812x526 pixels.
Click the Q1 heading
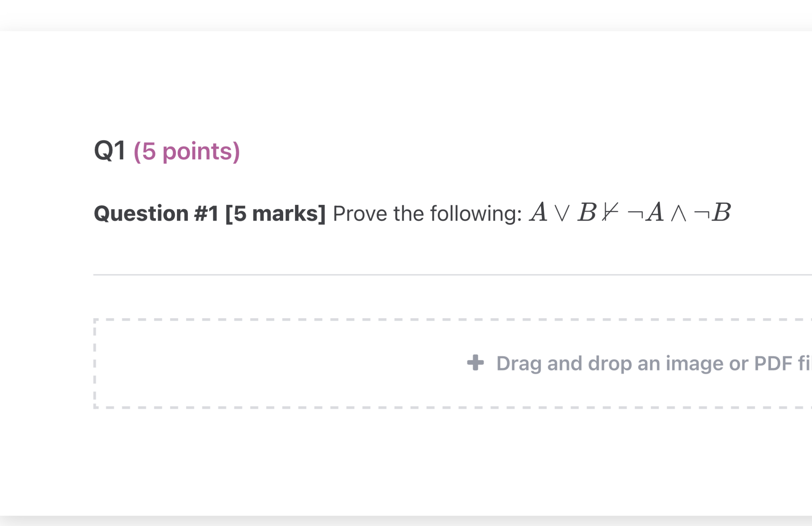(109, 151)
